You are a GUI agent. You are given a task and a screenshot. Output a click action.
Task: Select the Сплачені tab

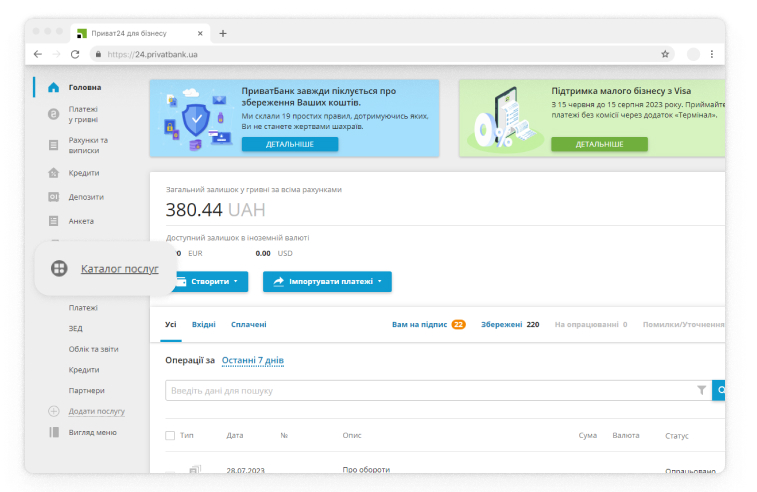248,324
